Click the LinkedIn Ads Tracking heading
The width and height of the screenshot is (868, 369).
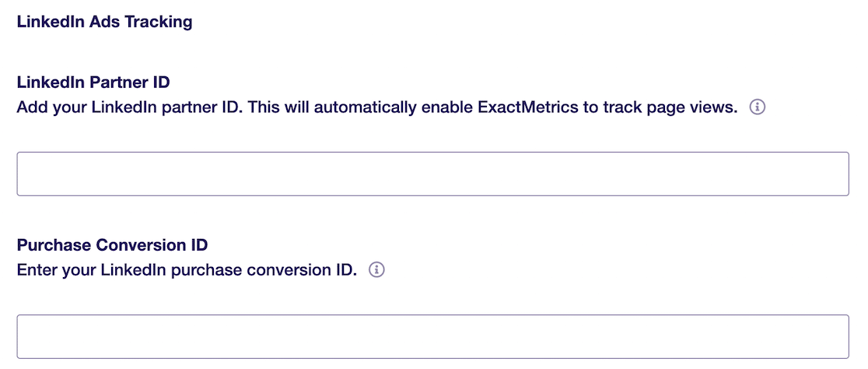[104, 22]
